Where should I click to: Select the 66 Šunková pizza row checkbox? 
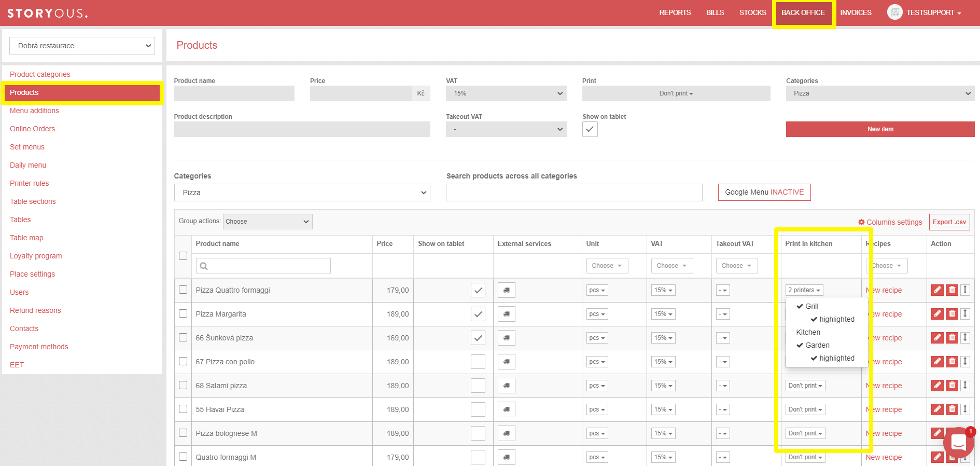(x=183, y=337)
